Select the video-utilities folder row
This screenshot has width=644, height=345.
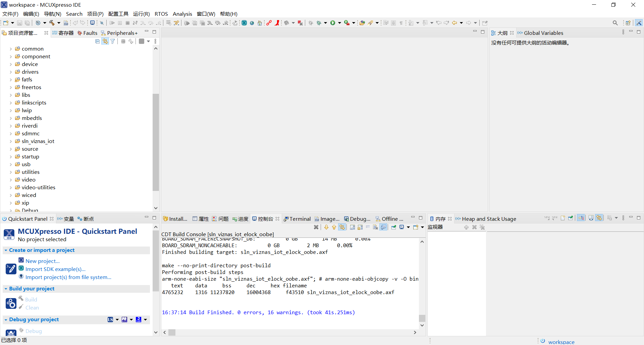point(39,188)
